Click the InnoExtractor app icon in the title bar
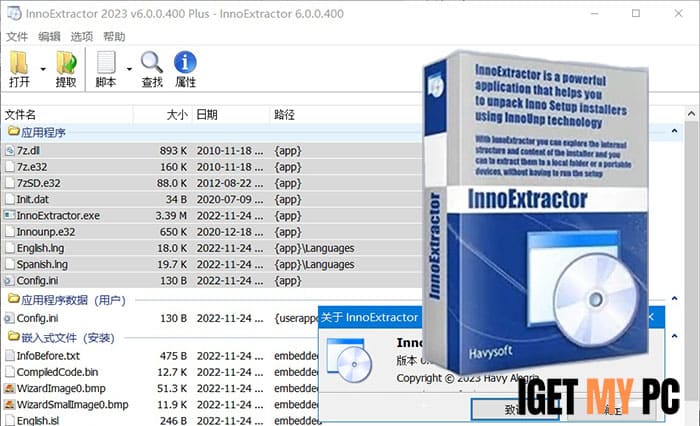Image resolution: width=700 pixels, height=426 pixels. (x=14, y=13)
